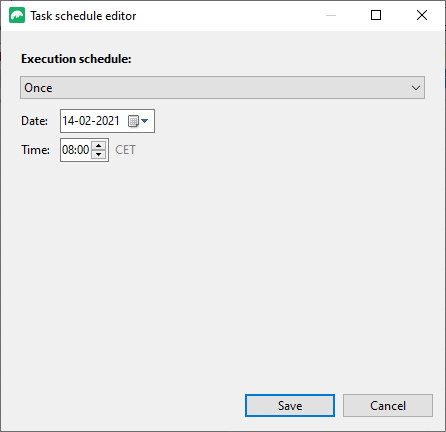Open the calendar picker icon in Date field
Screen dimensions: 446x432
coord(133,121)
